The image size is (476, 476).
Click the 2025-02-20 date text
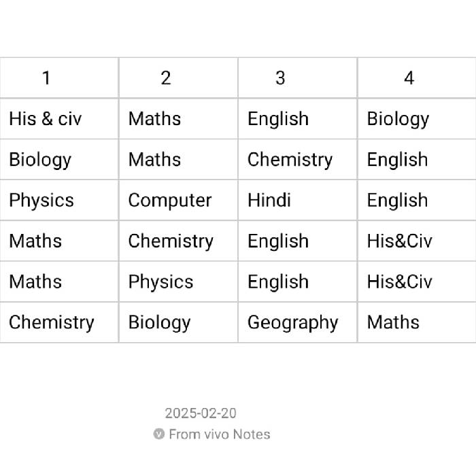[201, 413]
